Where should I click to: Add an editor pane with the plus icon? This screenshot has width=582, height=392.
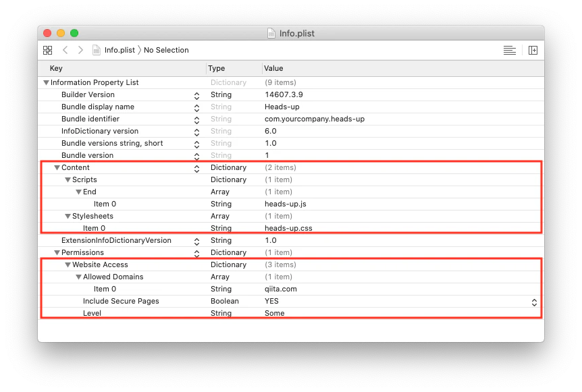tap(533, 50)
